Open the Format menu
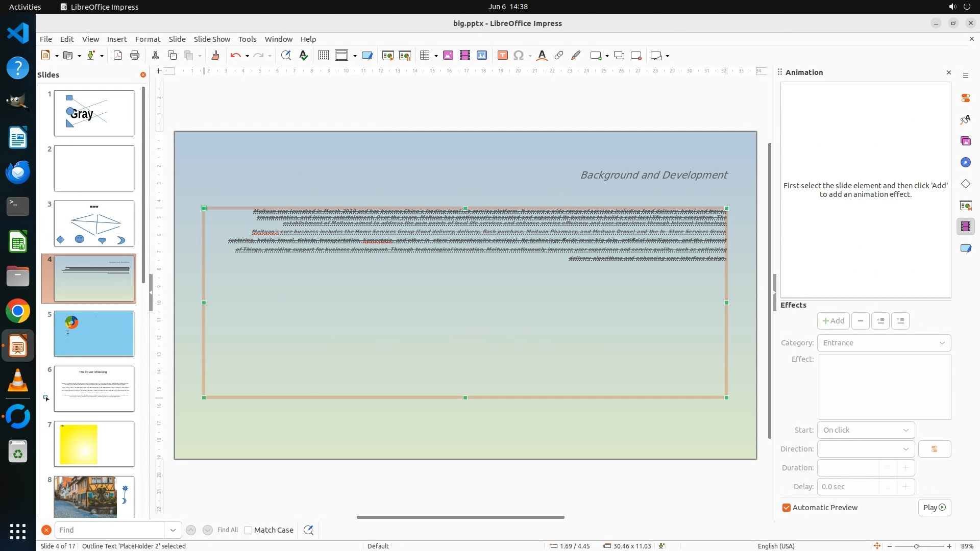Screen dimensions: 980x551 [x=148, y=39]
